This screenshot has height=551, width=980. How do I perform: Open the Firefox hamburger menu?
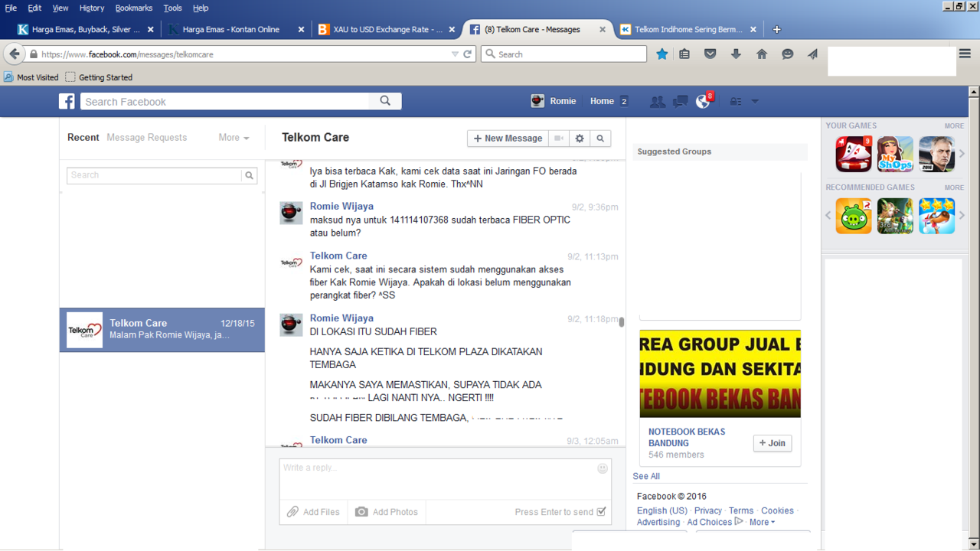point(965,54)
